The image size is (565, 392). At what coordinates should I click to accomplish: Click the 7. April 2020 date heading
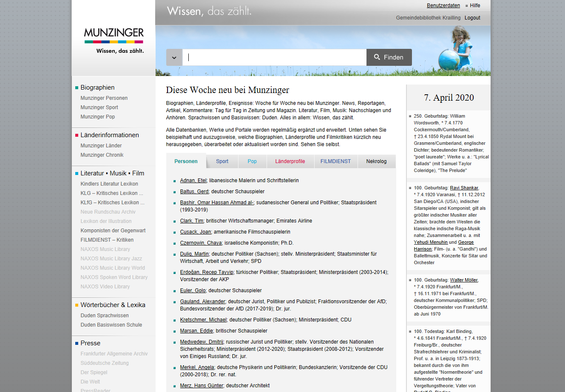[449, 98]
